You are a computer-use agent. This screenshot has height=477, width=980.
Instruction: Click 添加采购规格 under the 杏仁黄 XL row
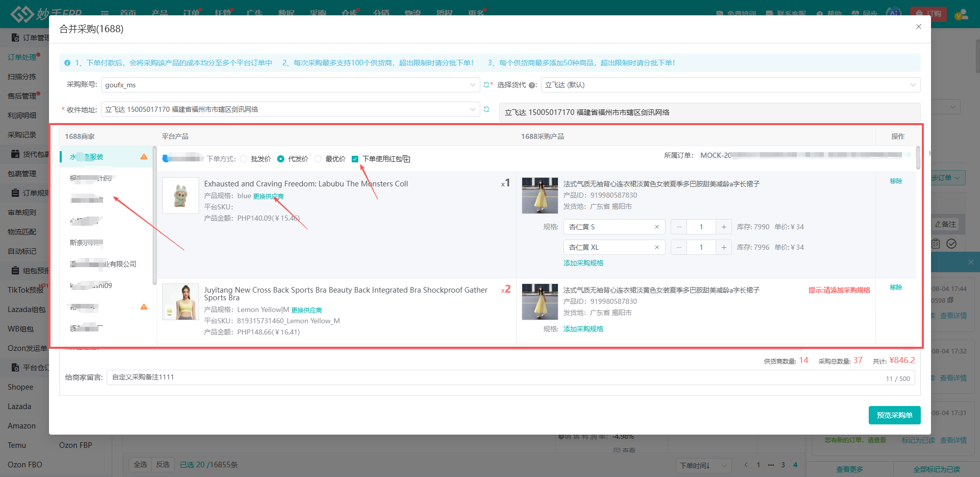click(x=583, y=263)
